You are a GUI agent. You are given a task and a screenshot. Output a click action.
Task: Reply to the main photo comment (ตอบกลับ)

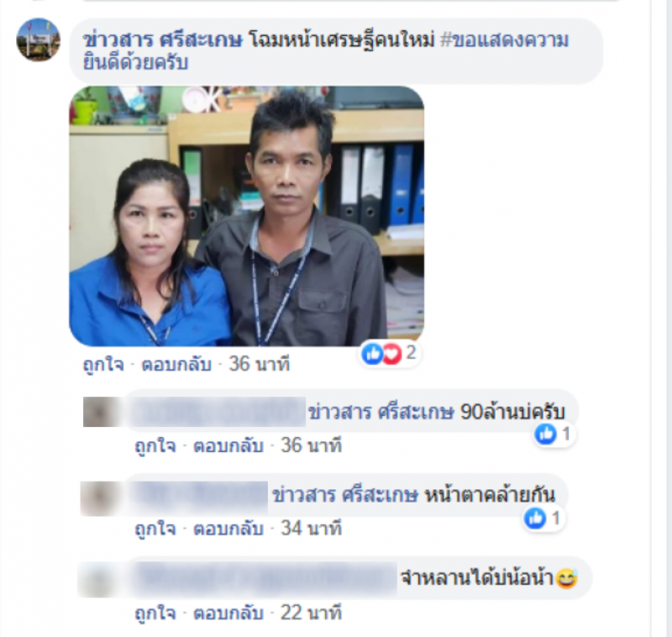[176, 365]
